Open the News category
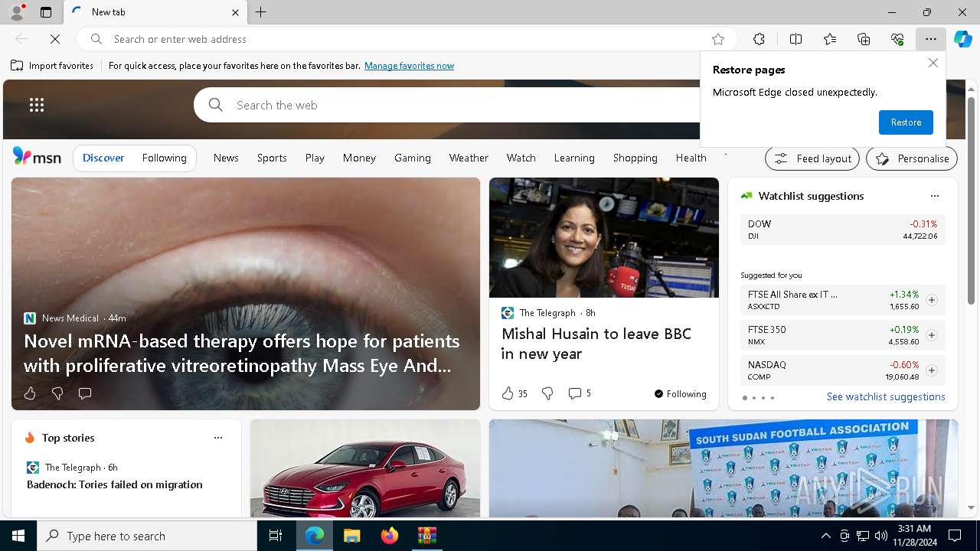980x551 pixels. pos(226,158)
